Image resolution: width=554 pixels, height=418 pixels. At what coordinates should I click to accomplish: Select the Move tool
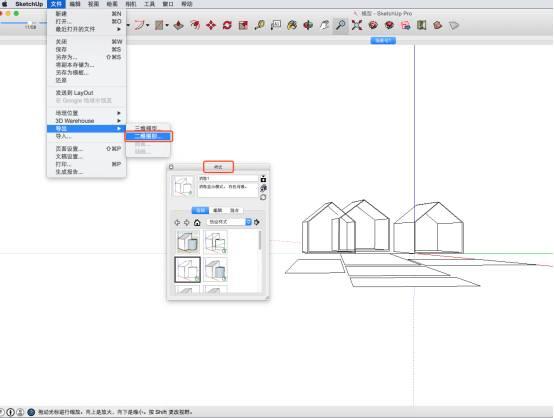tap(211, 25)
